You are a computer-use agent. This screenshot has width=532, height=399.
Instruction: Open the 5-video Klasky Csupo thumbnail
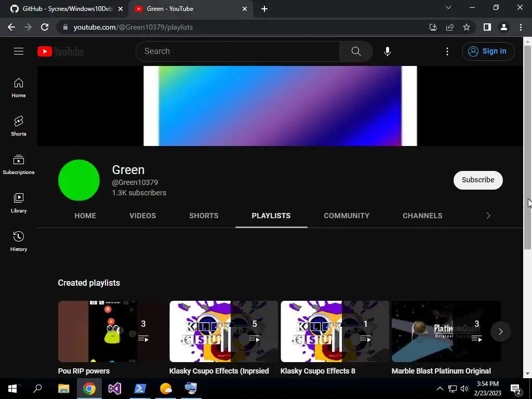[223, 331]
